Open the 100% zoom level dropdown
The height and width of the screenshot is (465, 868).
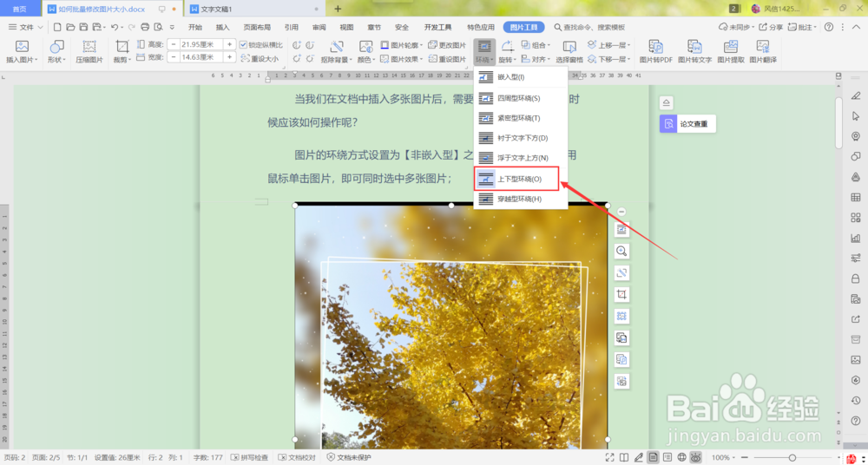[x=724, y=457]
